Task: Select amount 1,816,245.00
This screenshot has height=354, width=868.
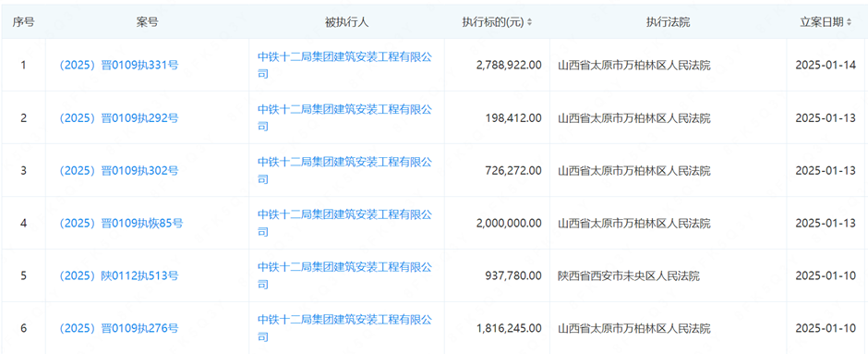Action: point(509,328)
